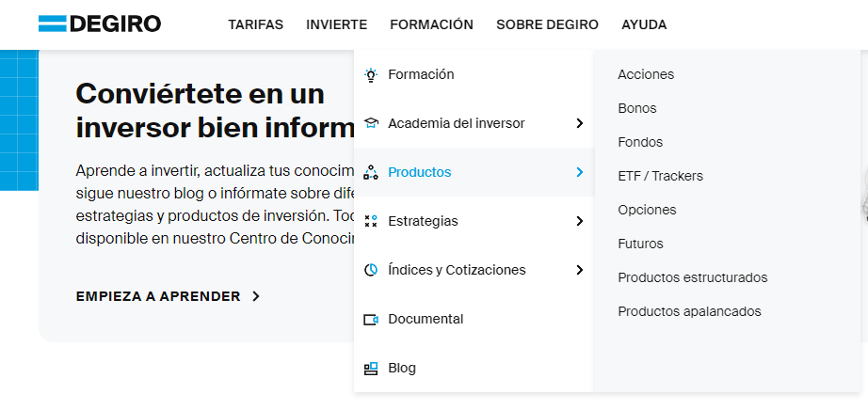Click the Conviértete en un inversor heading
The width and height of the screenshot is (868, 410).
coord(215,111)
